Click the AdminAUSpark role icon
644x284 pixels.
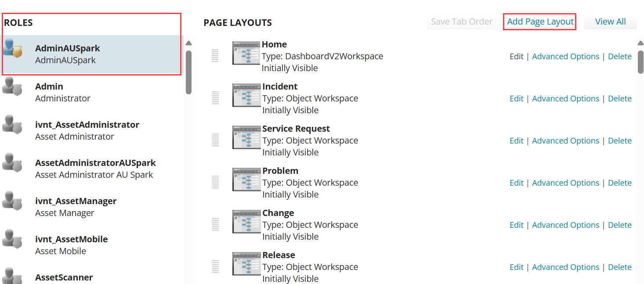(x=12, y=48)
